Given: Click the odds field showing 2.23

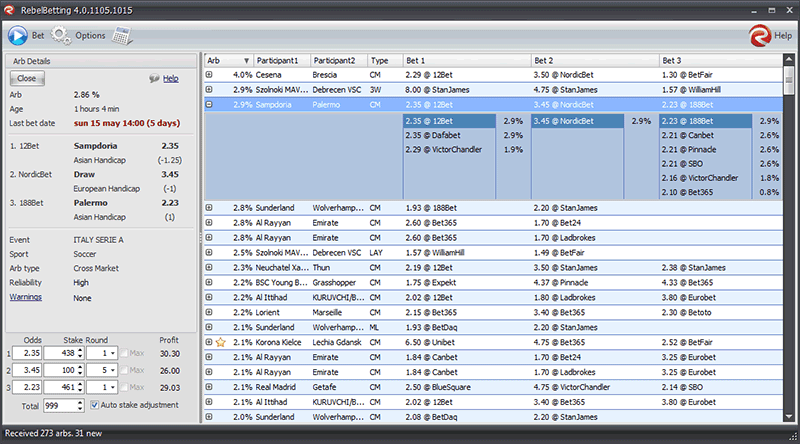Looking at the screenshot, I should (27, 387).
